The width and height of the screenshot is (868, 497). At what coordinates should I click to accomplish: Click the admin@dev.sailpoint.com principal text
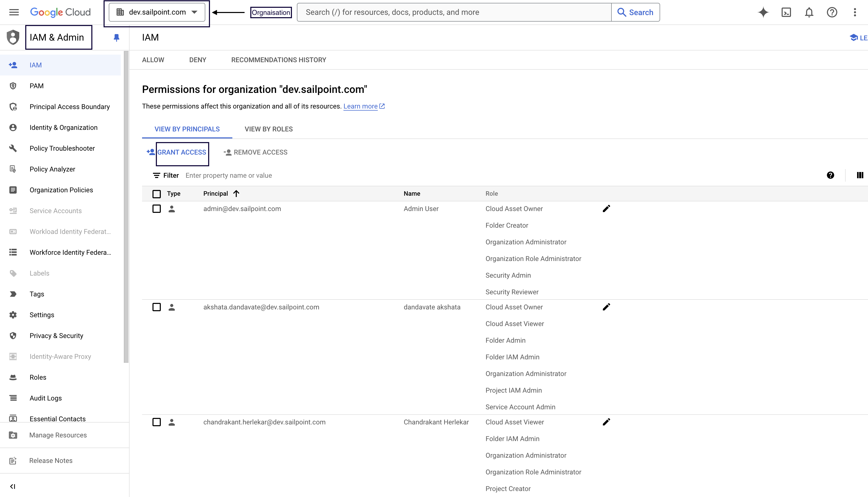tap(242, 209)
